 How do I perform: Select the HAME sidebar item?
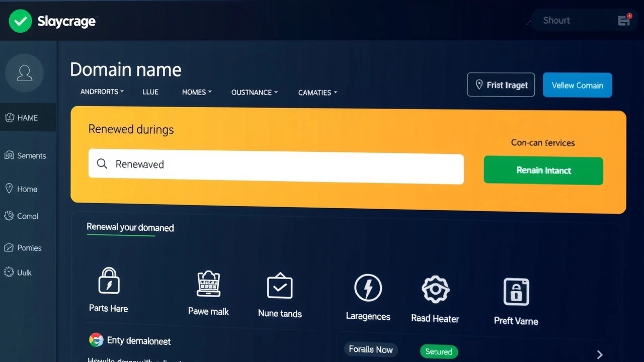[28, 118]
